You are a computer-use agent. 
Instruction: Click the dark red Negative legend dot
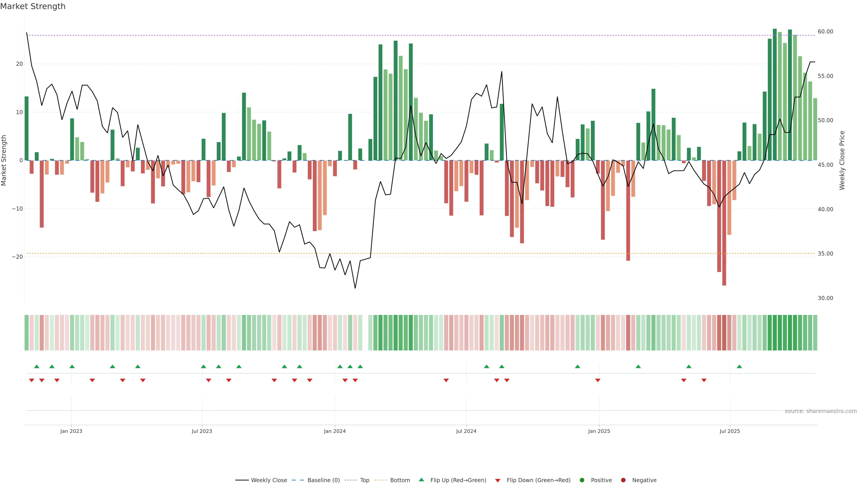point(623,480)
